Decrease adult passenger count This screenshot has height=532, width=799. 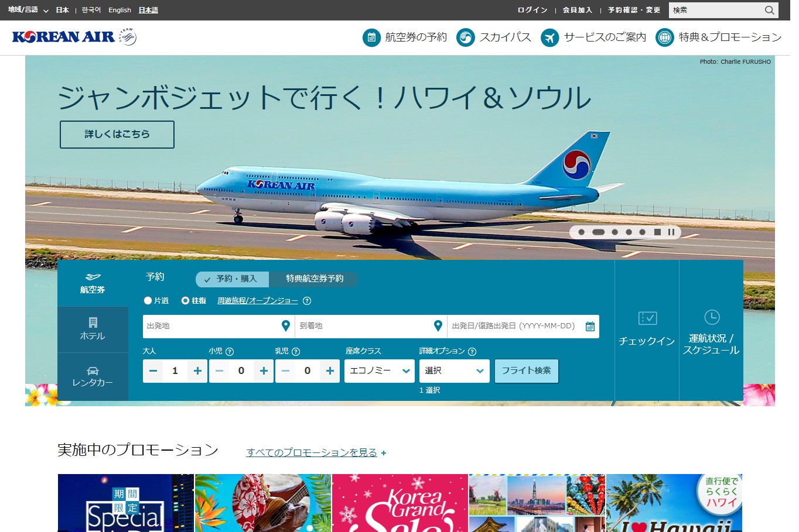click(153, 371)
